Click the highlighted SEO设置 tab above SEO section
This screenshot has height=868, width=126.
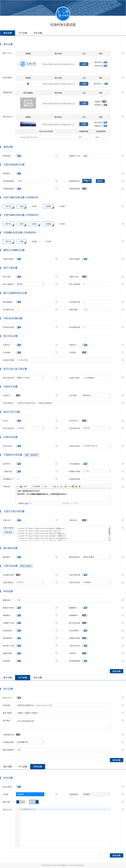point(23,677)
